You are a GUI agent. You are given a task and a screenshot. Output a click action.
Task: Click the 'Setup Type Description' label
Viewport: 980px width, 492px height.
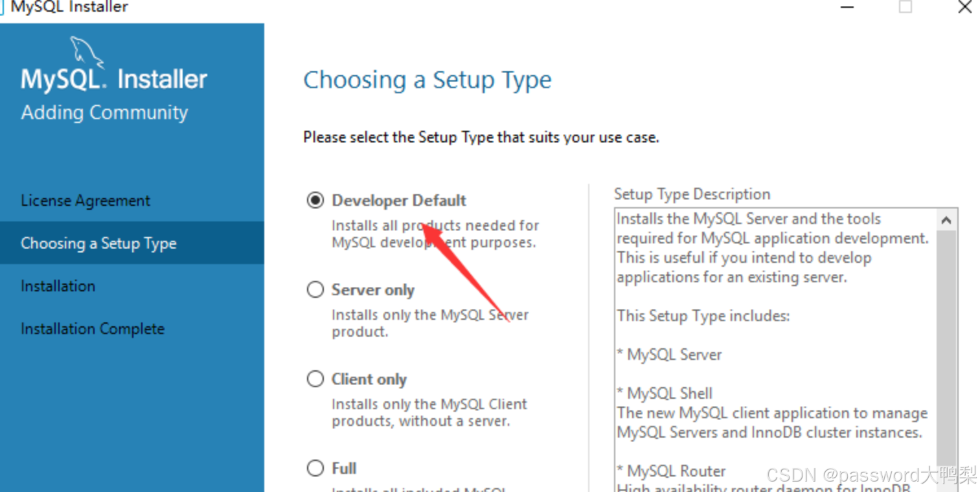click(x=692, y=194)
